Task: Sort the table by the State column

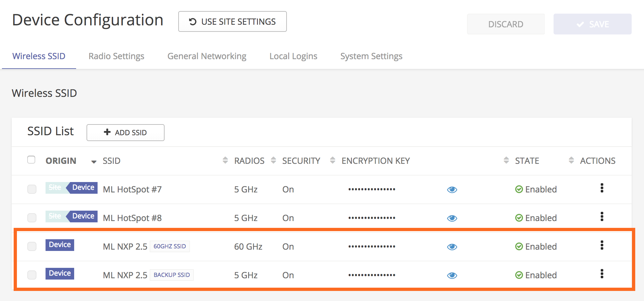Action: pos(506,160)
